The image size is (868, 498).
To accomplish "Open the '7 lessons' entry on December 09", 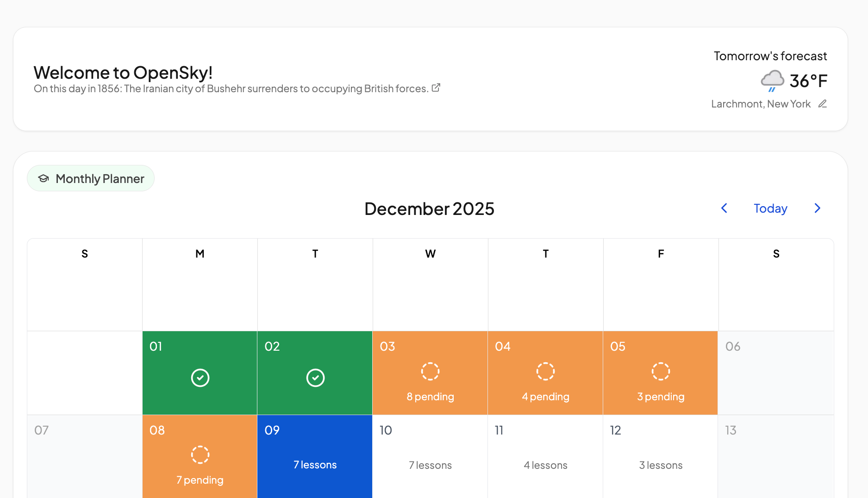I will (x=315, y=465).
